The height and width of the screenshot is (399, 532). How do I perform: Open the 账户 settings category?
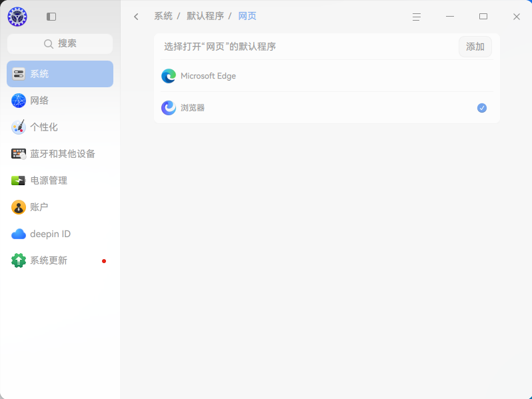pos(60,207)
